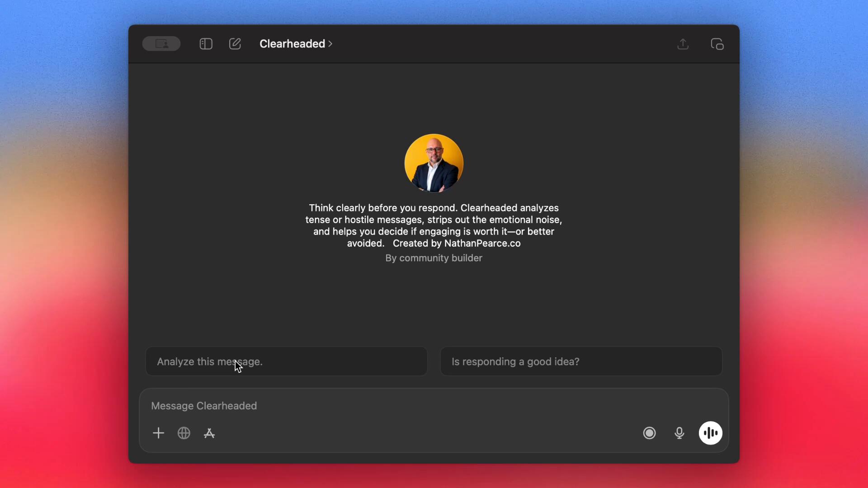The width and height of the screenshot is (868, 488).
Task: Click "By community builder" author text
Action: click(434, 258)
